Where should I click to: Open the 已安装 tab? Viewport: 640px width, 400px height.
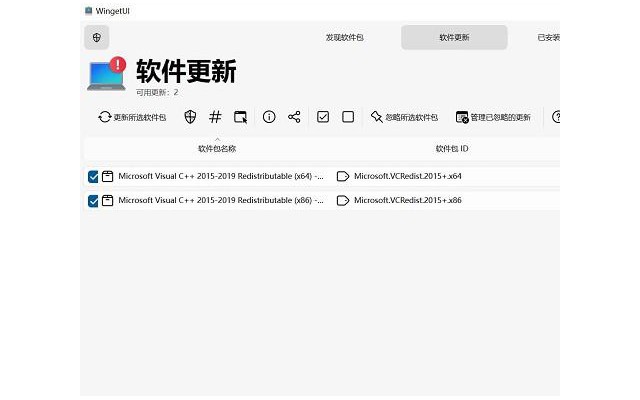548,38
